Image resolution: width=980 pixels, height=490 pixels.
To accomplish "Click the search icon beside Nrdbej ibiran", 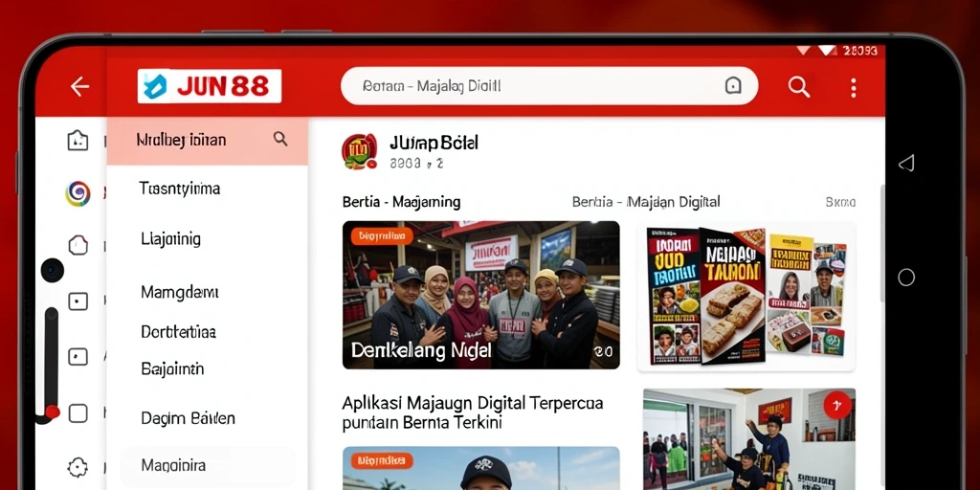I will coord(280,139).
